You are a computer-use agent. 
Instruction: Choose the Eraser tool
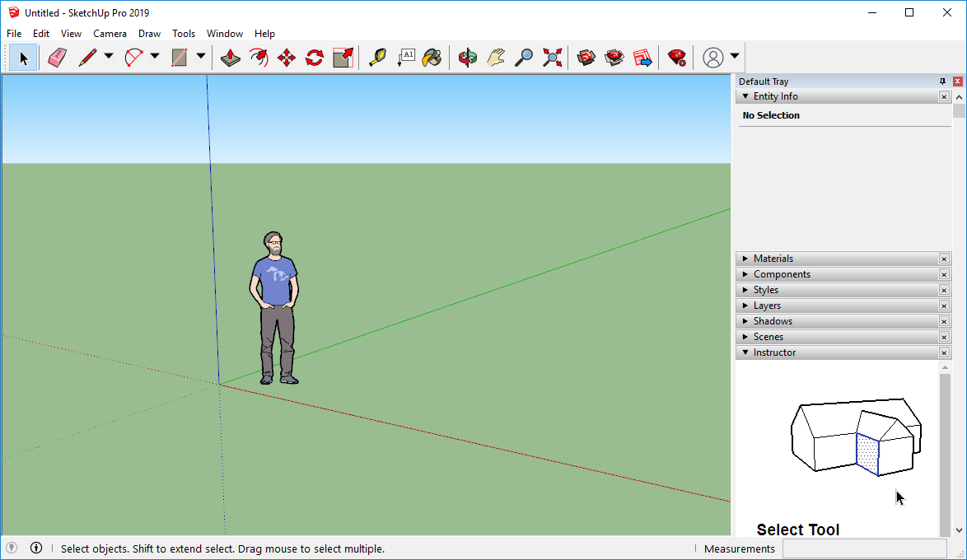pyautogui.click(x=57, y=58)
